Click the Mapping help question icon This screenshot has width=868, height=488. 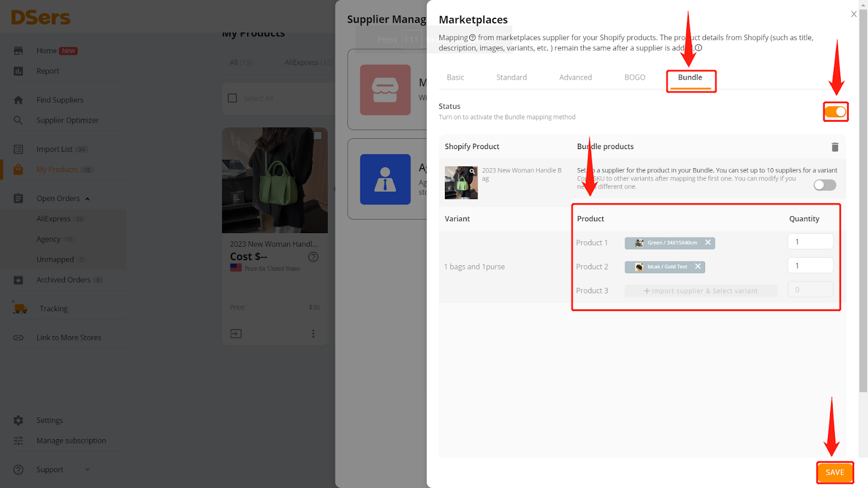pyautogui.click(x=472, y=37)
